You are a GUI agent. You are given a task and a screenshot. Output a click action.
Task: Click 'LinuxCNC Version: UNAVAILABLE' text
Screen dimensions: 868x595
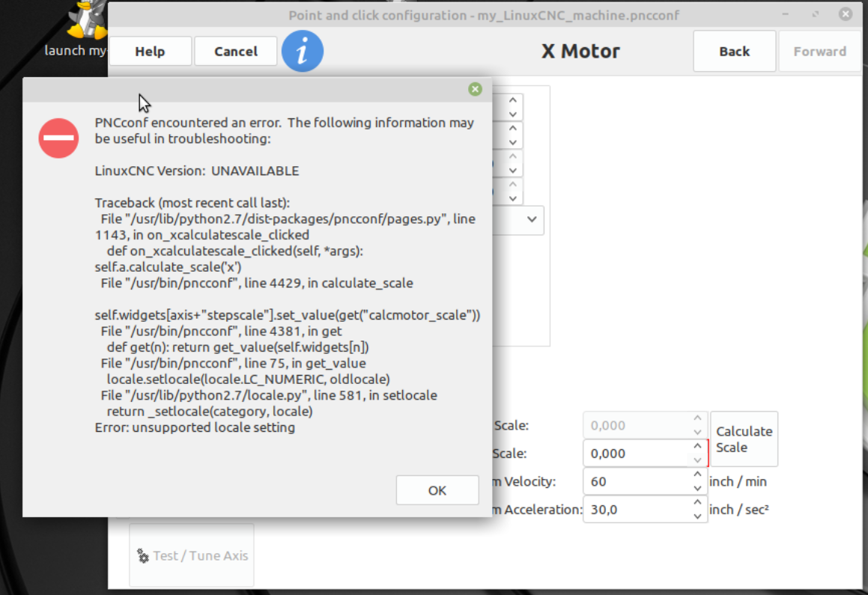click(x=196, y=171)
